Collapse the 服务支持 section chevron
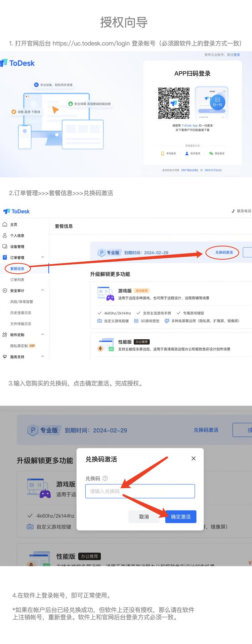 [43, 356]
